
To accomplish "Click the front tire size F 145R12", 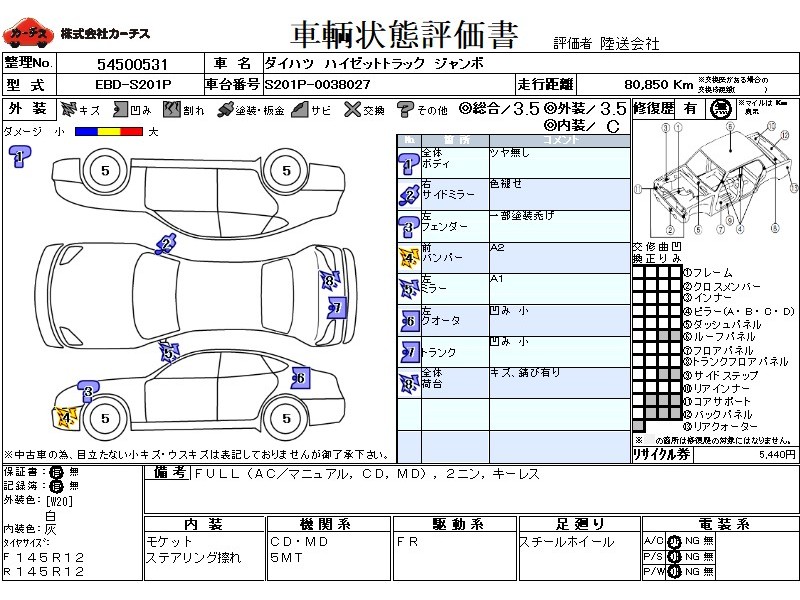I will tap(43, 557).
